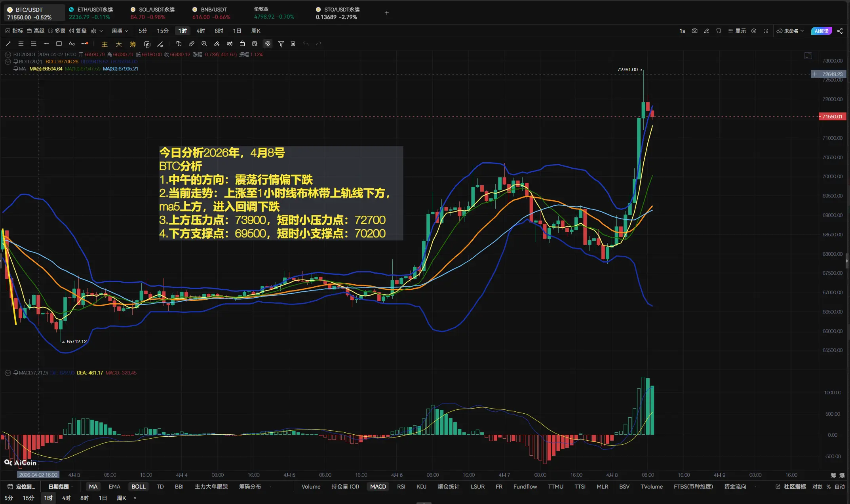Click the RSI indicator button
This screenshot has width=850, height=504.
pos(401,487)
